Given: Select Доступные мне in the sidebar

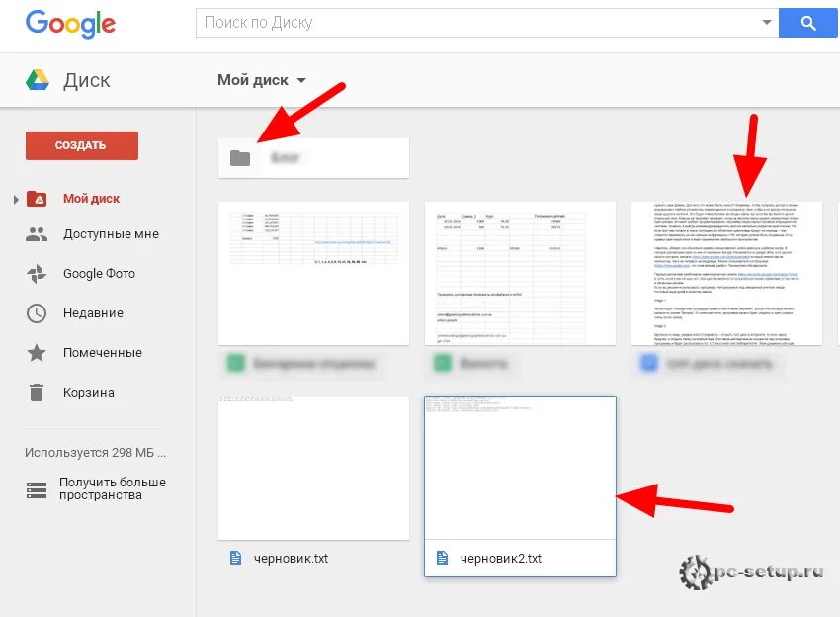Looking at the screenshot, I should click(110, 234).
